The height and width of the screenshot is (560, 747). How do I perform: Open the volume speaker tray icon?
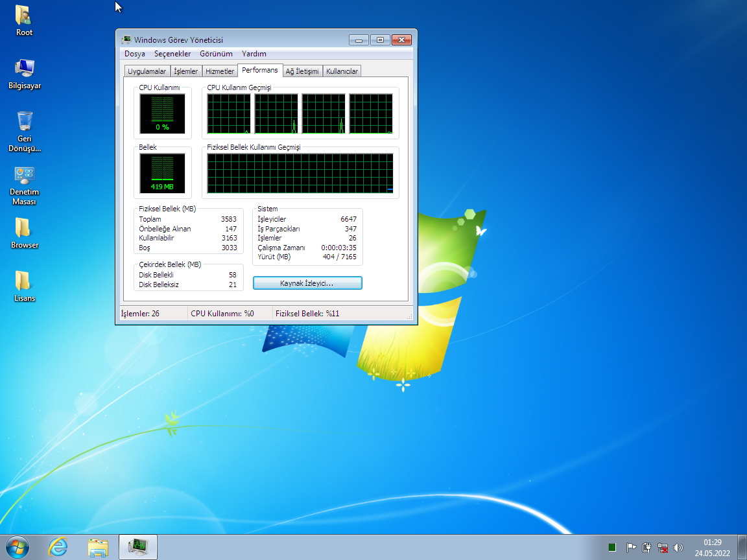click(x=678, y=548)
